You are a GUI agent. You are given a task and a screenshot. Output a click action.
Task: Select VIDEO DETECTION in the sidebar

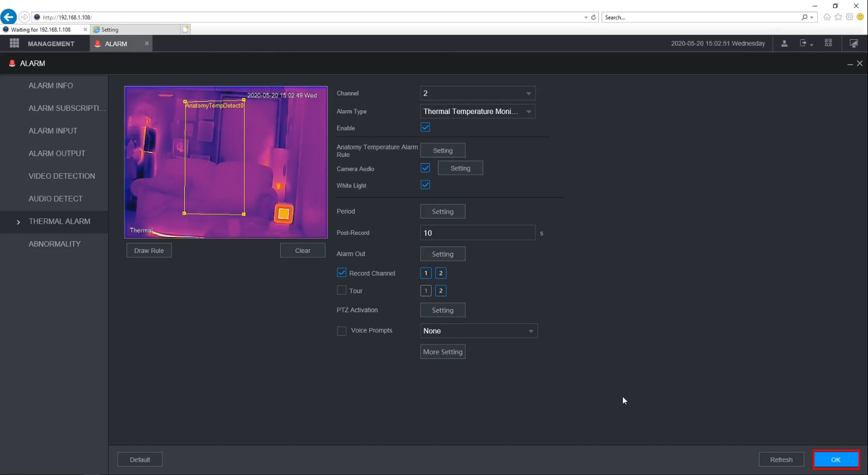coord(61,176)
